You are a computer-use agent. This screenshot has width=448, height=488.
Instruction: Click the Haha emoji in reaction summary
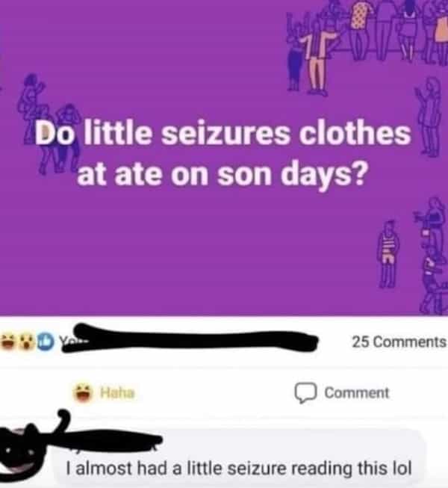tap(8, 342)
